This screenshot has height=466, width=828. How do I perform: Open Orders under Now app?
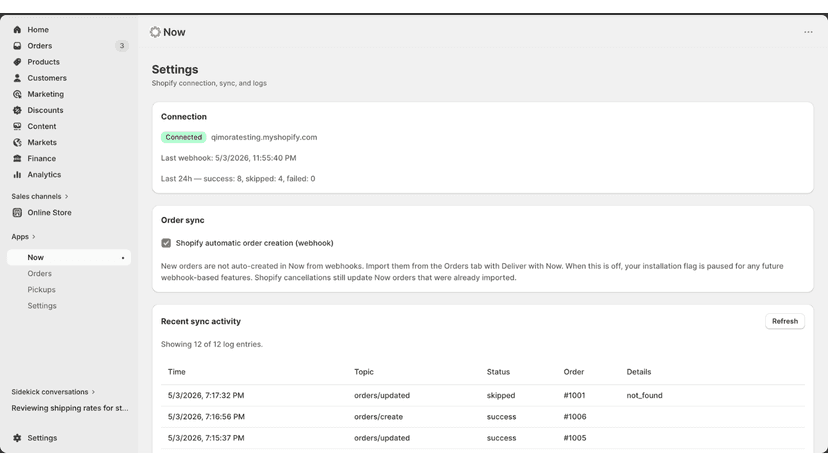pos(40,274)
